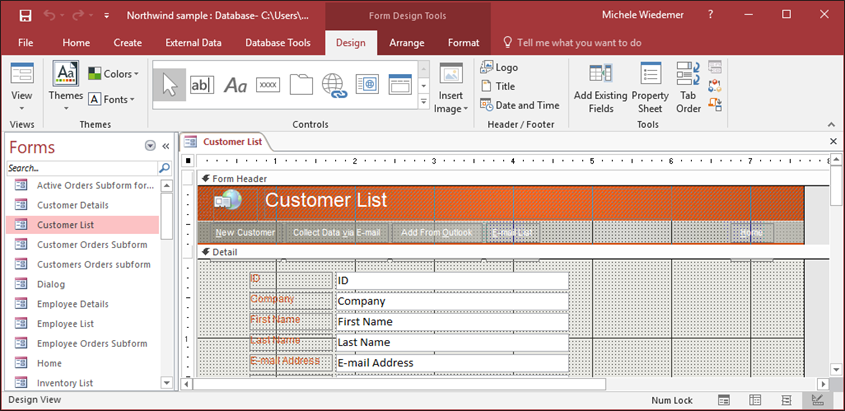Screen dimensions: 845x411
Task: Close the Customer List document with X
Action: (x=833, y=142)
